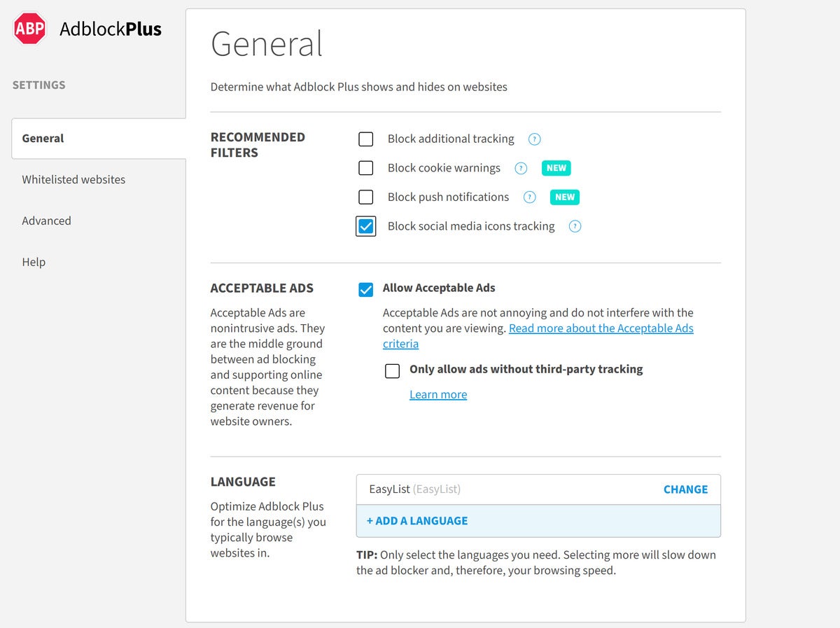
Task: Open help tooltip for social media icons tracking
Action: coord(575,226)
